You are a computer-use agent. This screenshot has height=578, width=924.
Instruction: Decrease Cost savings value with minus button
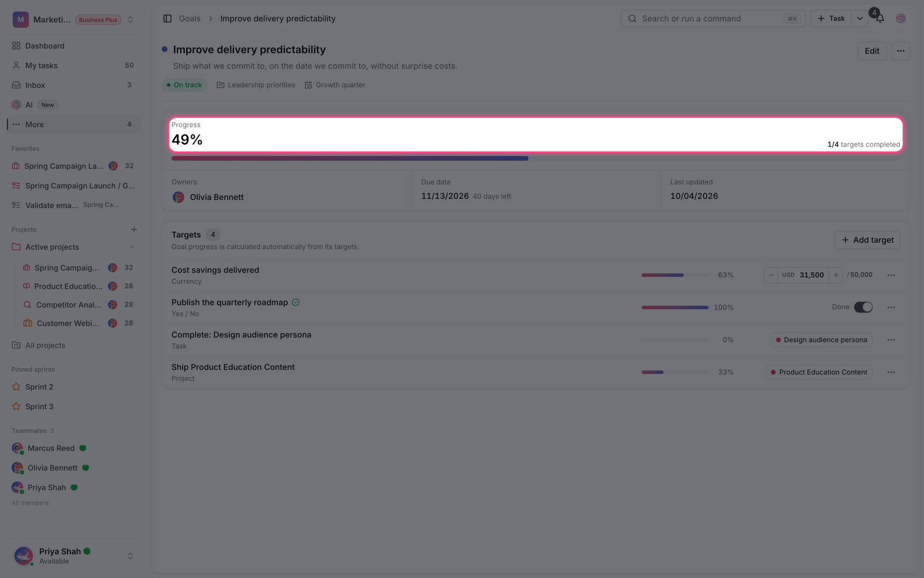click(772, 275)
